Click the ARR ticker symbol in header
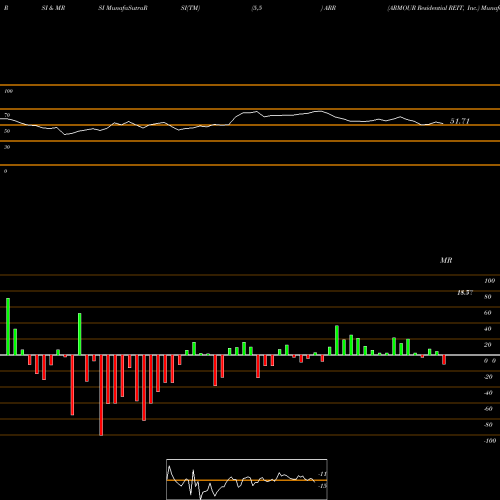The height and width of the screenshot is (500, 500). [330, 8]
